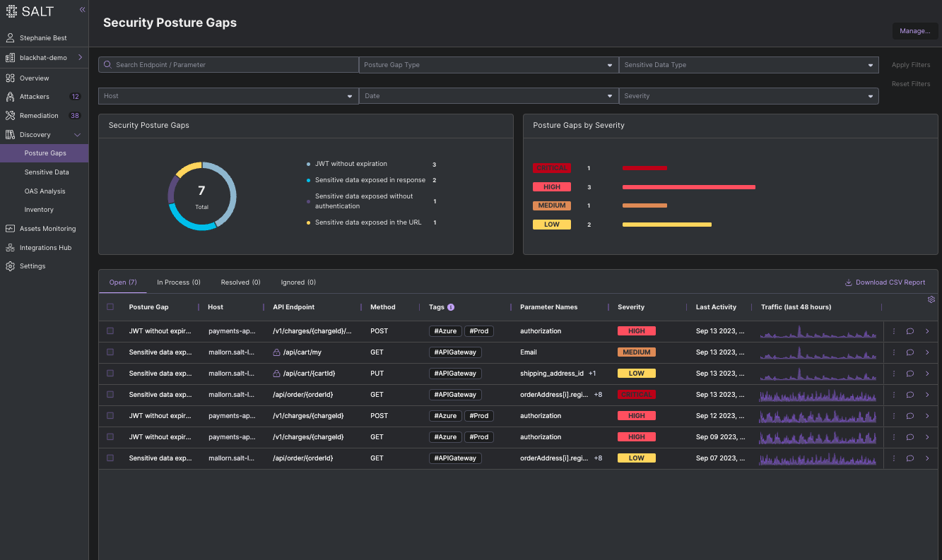Click the Manage... button
This screenshot has height=560, width=942.
[914, 31]
